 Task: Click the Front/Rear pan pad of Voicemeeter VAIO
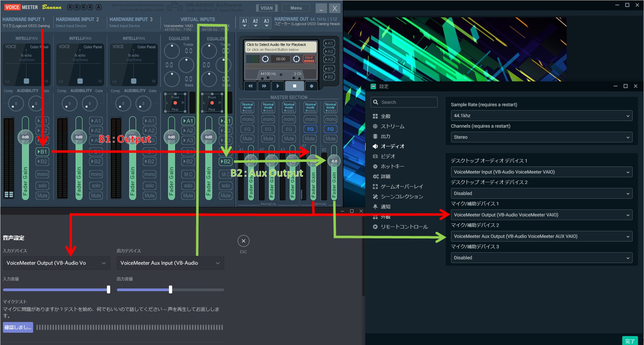tap(175, 103)
